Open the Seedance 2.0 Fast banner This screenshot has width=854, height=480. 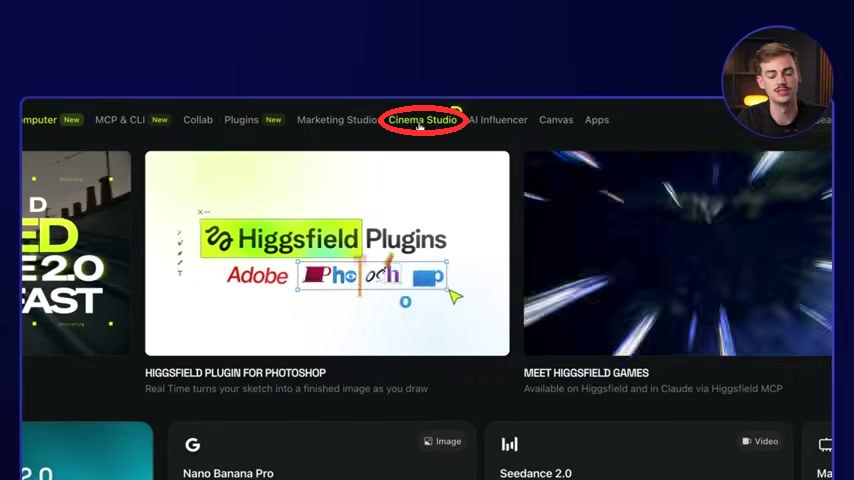click(76, 253)
